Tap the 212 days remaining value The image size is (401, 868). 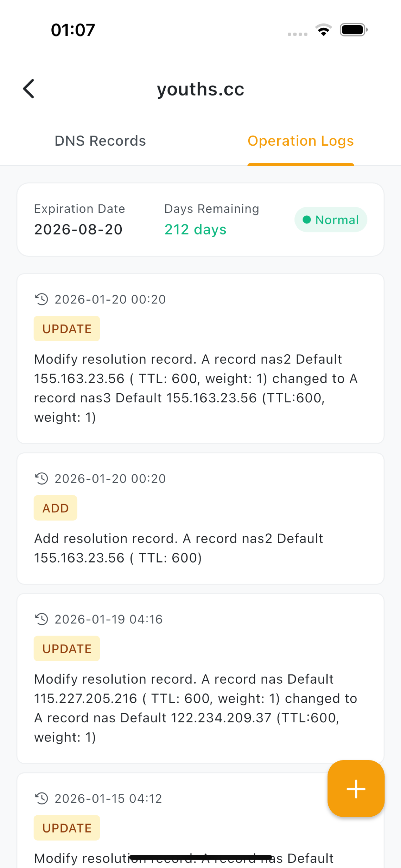(x=195, y=230)
